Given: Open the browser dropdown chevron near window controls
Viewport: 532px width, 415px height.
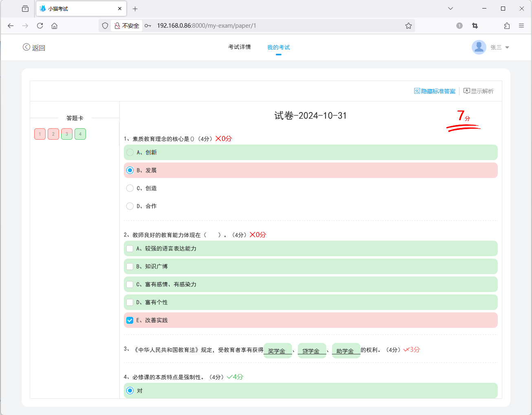Looking at the screenshot, I should pos(451,8).
